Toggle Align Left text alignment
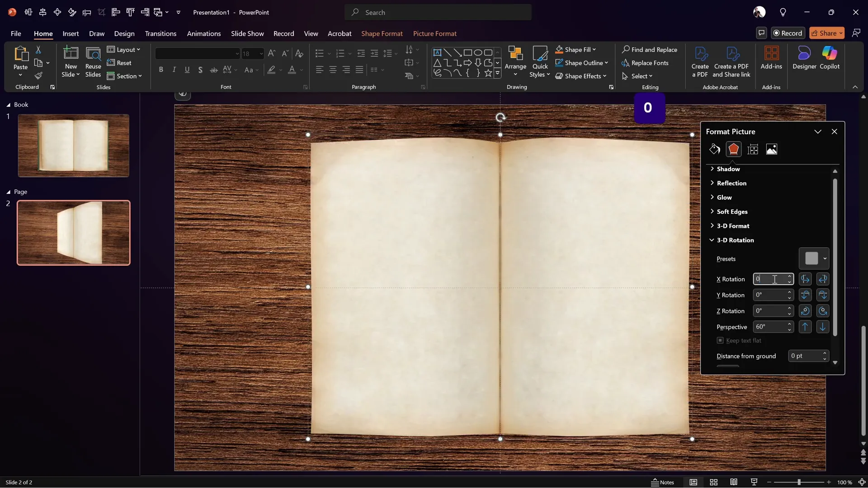 tap(320, 70)
